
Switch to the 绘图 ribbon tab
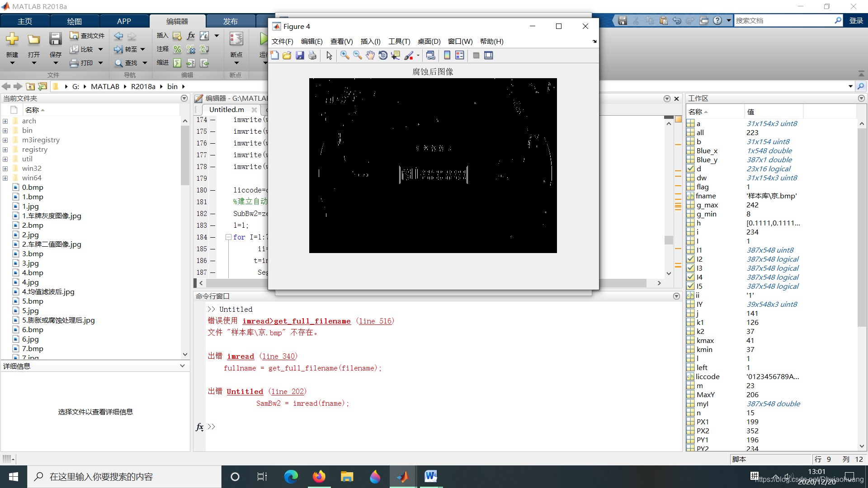(x=74, y=21)
